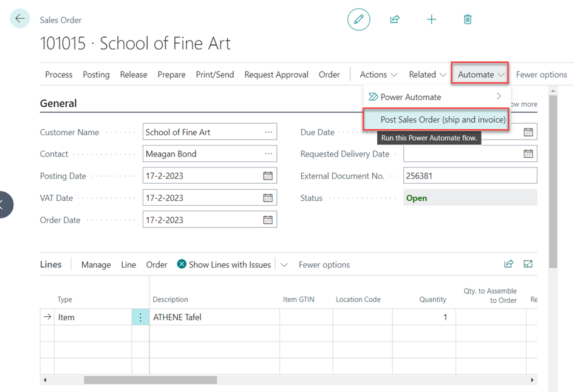
Task: Open the Print/Send menu
Action: tap(215, 75)
